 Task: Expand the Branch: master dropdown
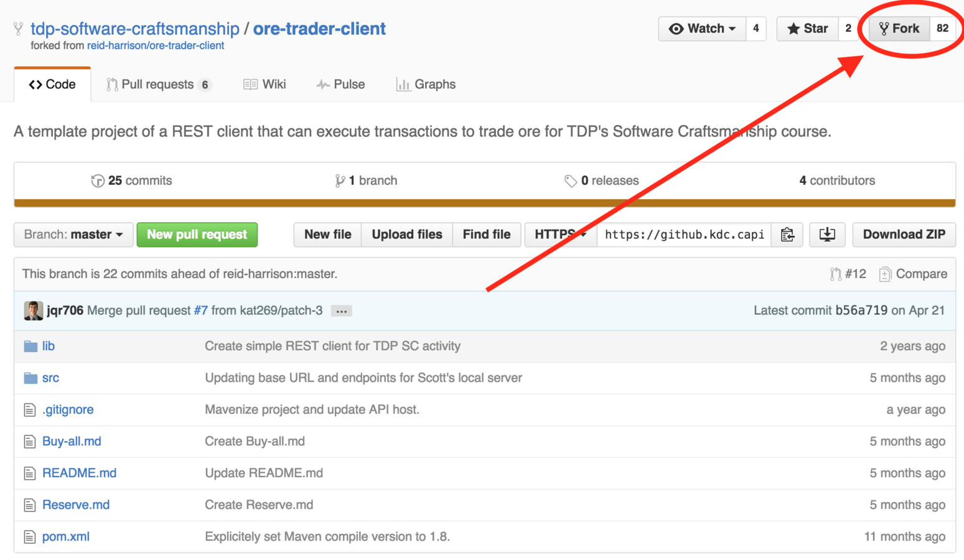[73, 235]
